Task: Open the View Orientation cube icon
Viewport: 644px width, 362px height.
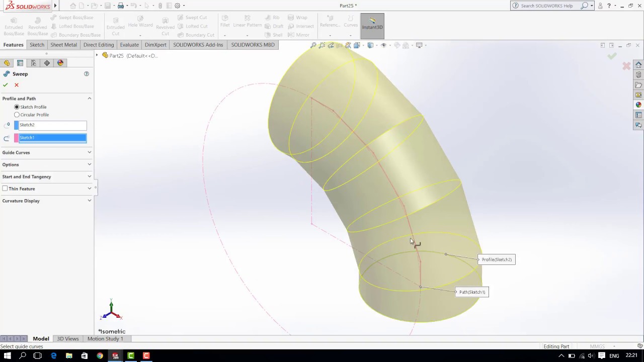Action: click(357, 45)
